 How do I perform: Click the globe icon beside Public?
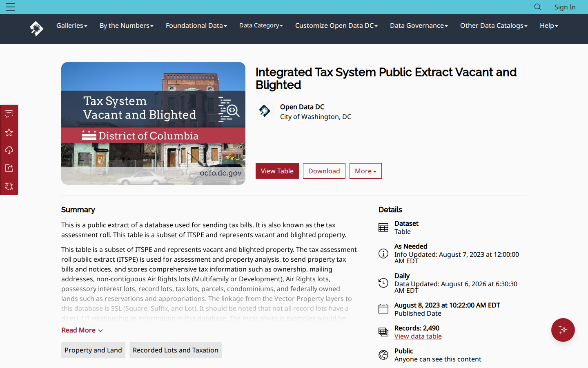[x=383, y=355]
